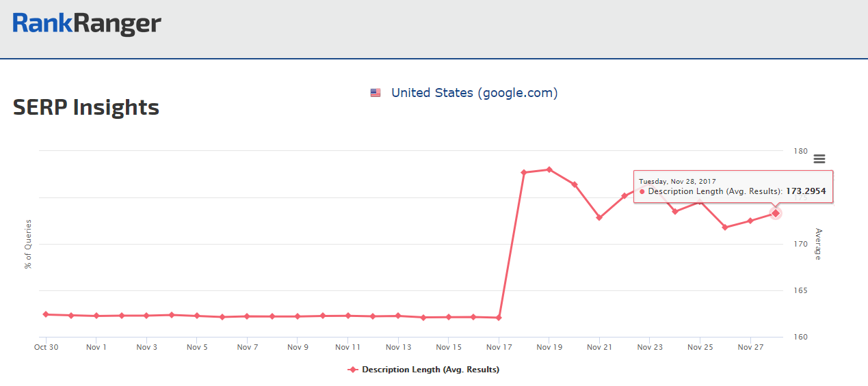The image size is (868, 386).
Task: Select the Nov 21 data point
Action: (599, 217)
